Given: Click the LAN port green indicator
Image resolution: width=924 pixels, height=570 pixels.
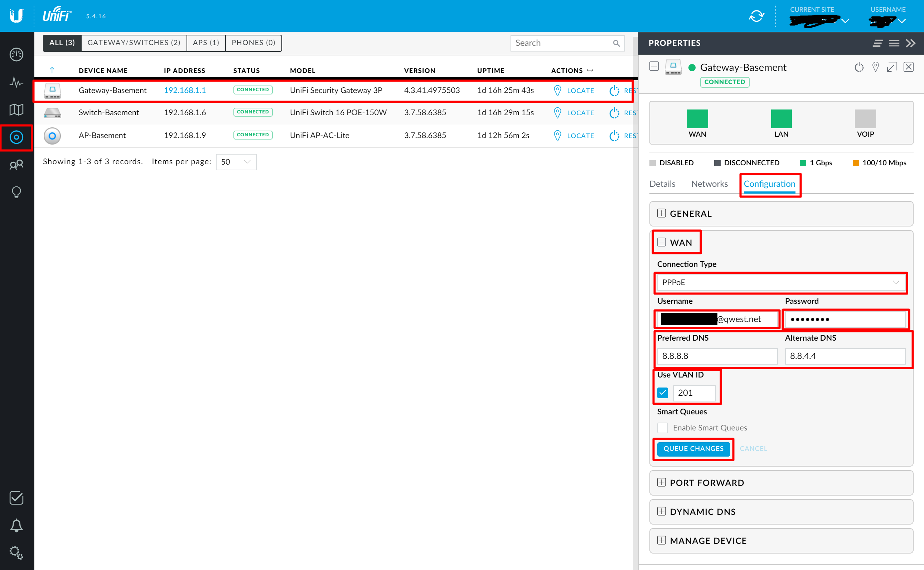Looking at the screenshot, I should pos(781,119).
